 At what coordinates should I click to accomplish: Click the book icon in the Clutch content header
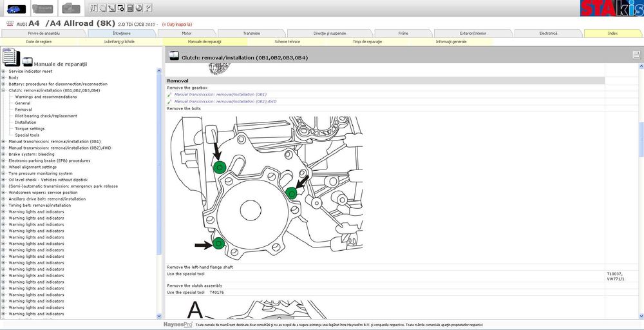[x=174, y=56]
